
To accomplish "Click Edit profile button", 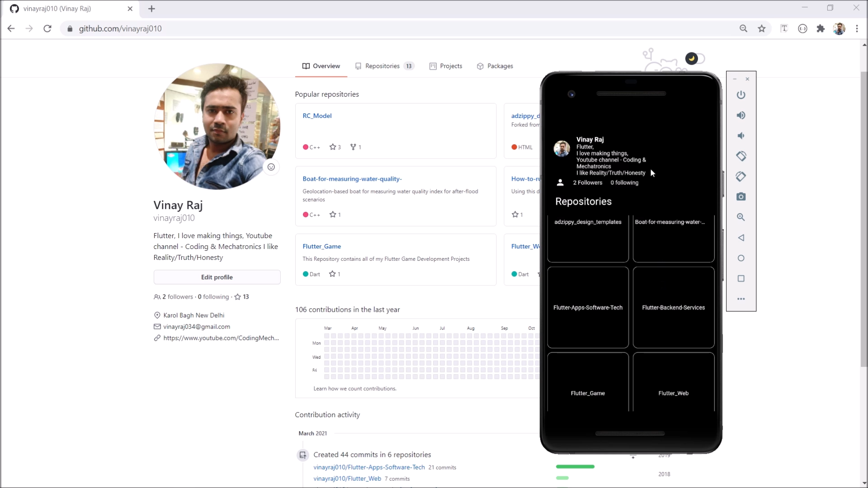I will point(217,277).
